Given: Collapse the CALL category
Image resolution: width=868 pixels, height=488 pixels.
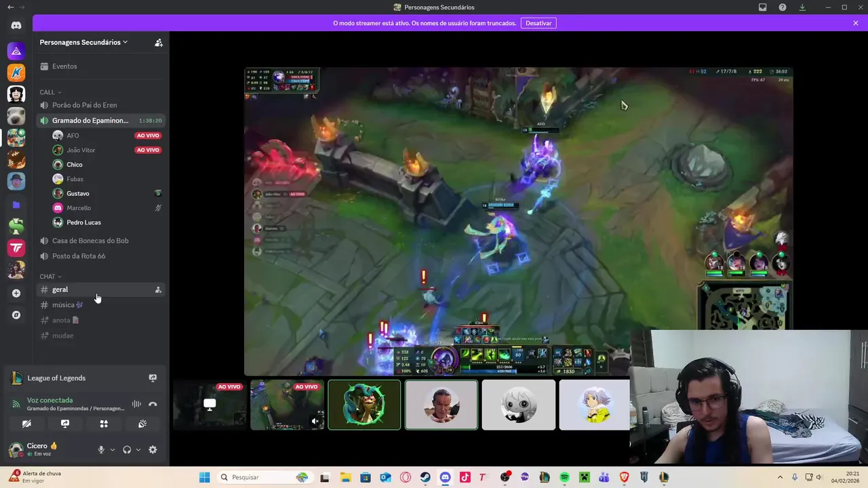Looking at the screenshot, I should (x=50, y=92).
